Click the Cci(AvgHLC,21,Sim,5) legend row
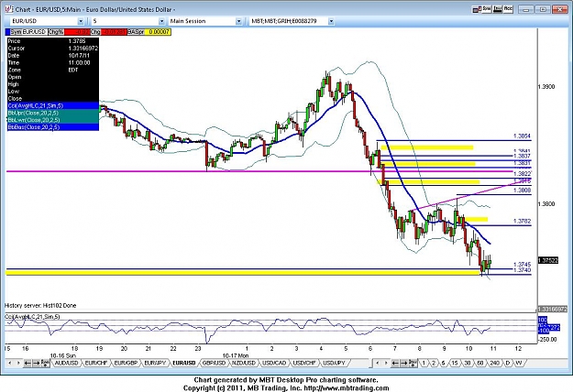573x392 pixels. point(53,106)
